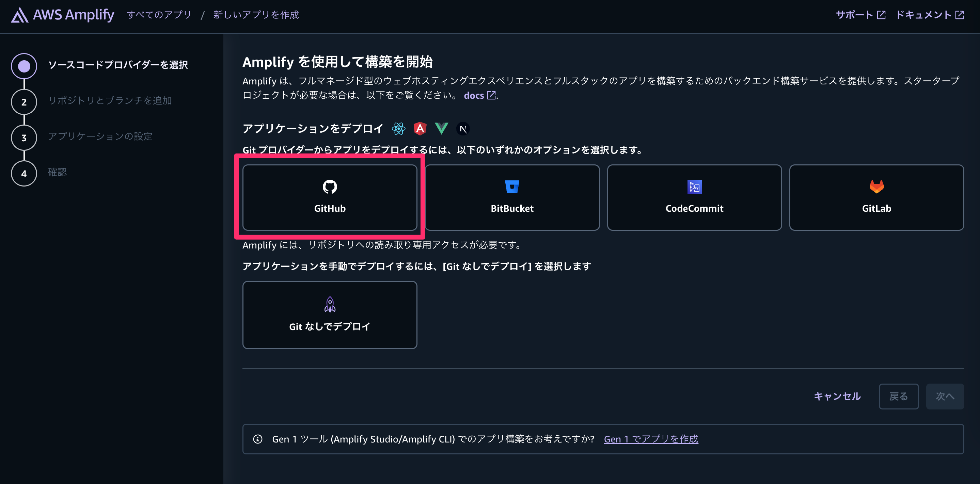The height and width of the screenshot is (484, 980).
Task: Click the React framework icon
Action: 399,129
